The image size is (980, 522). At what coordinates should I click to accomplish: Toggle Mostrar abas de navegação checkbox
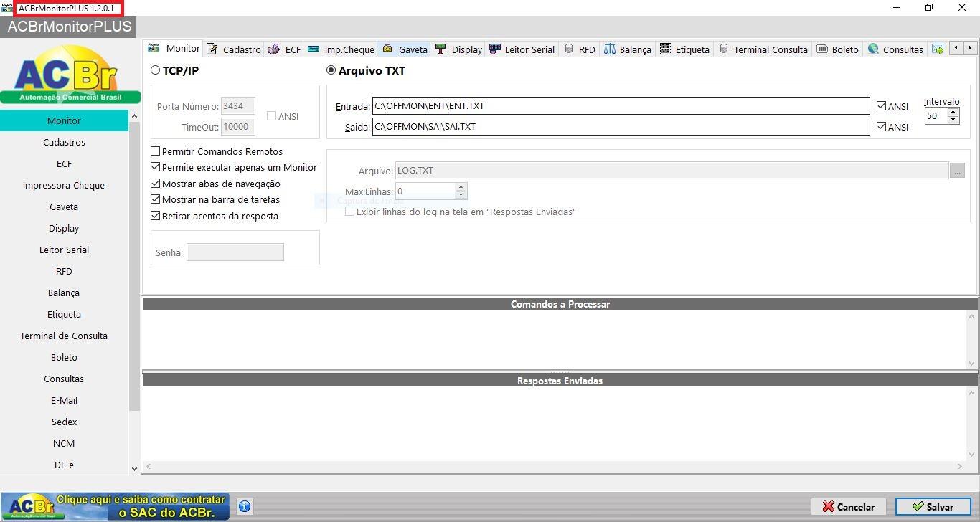156,184
